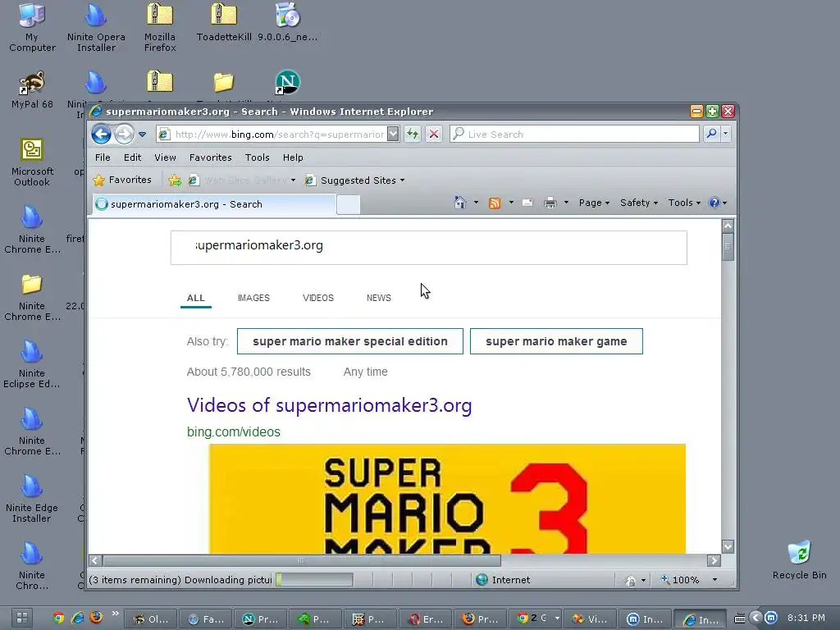
Task: Open the Suggested Sites dropdown
Action: click(x=354, y=180)
